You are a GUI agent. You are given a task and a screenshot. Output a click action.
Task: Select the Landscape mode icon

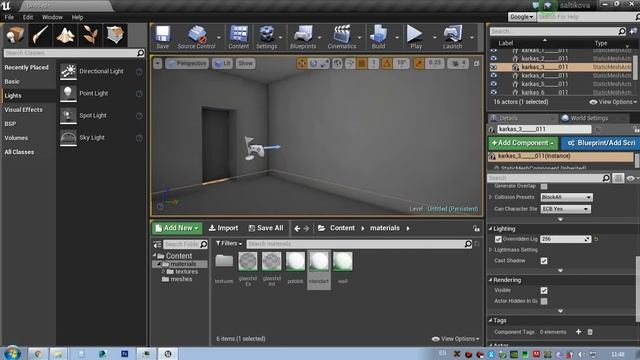(x=65, y=35)
